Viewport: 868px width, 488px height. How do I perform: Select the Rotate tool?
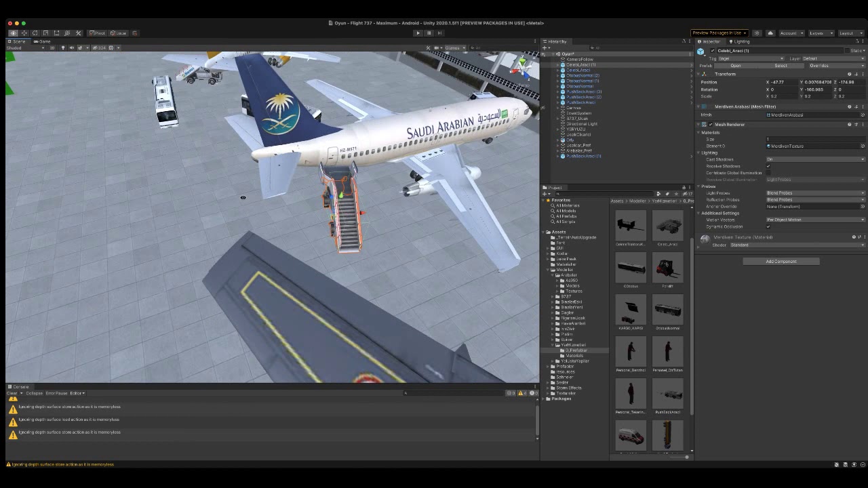point(35,33)
